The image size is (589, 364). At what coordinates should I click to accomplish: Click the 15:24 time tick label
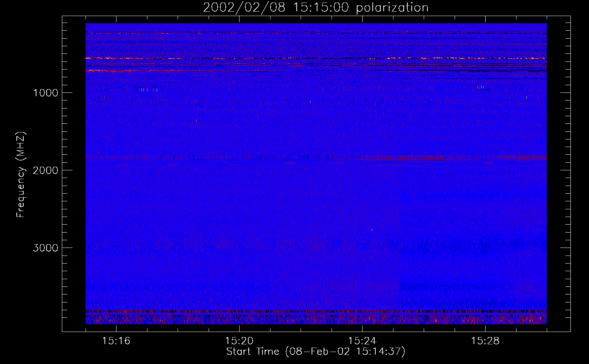pyautogui.click(x=362, y=341)
